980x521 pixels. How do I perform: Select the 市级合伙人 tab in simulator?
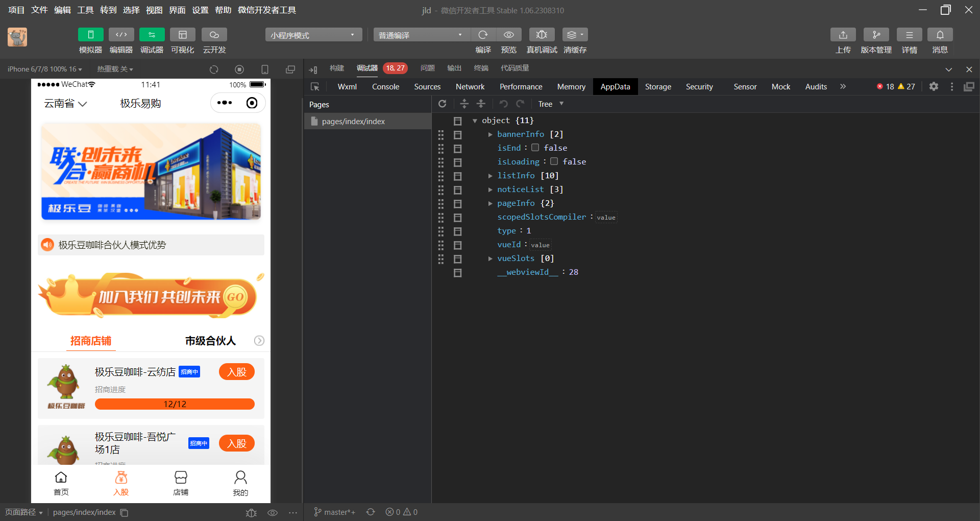pos(210,341)
